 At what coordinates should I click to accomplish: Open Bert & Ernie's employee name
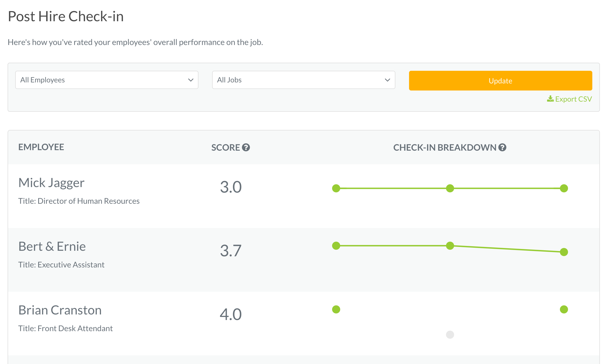click(52, 246)
